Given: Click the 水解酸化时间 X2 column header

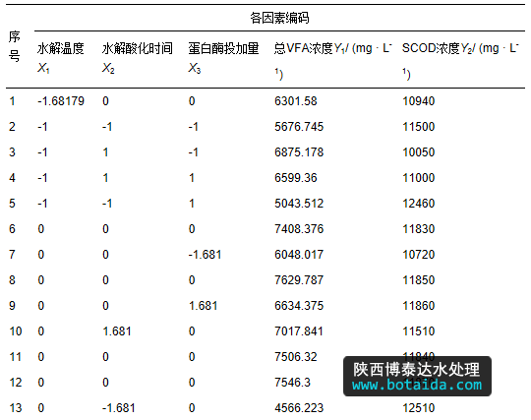Looking at the screenshot, I should (138, 58).
